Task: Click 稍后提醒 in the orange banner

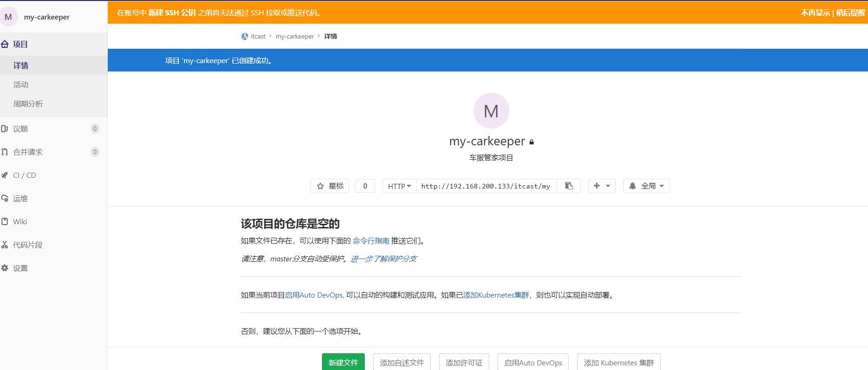Action: point(850,13)
